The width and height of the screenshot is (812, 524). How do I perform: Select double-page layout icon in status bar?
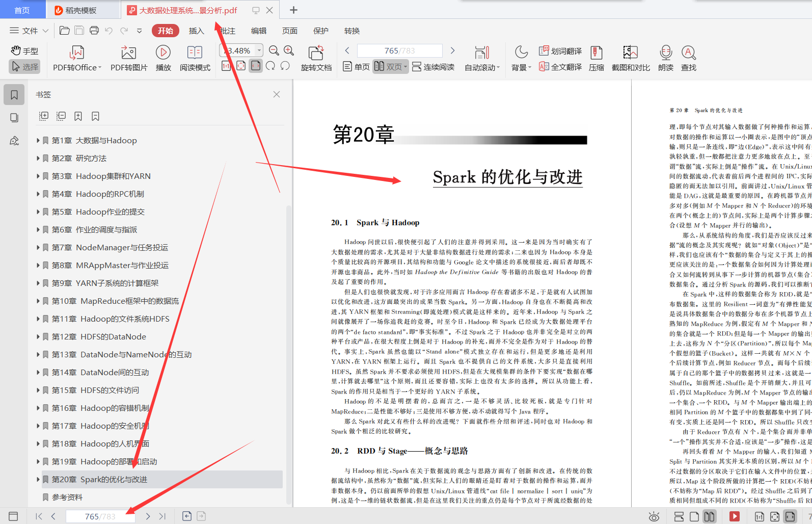[709, 516]
